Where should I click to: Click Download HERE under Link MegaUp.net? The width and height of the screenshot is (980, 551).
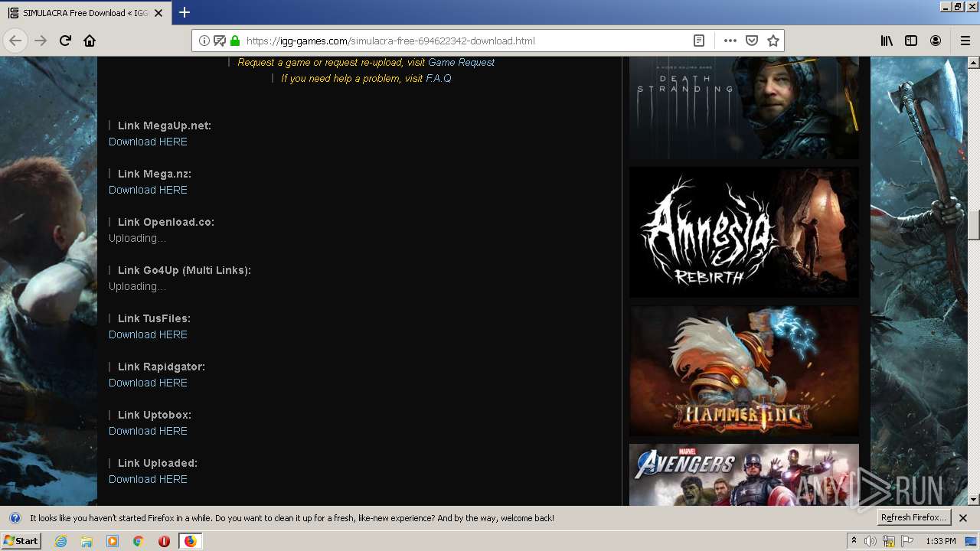(148, 142)
